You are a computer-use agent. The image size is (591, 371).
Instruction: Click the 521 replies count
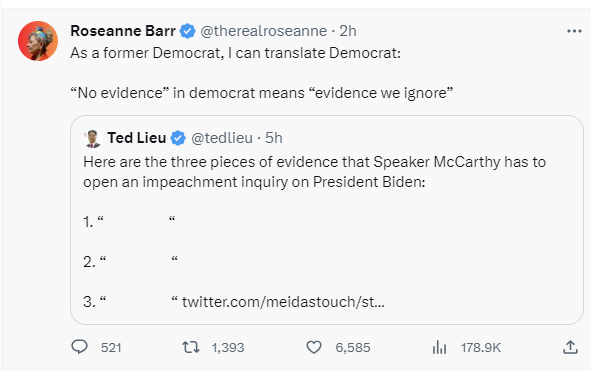[x=111, y=347]
